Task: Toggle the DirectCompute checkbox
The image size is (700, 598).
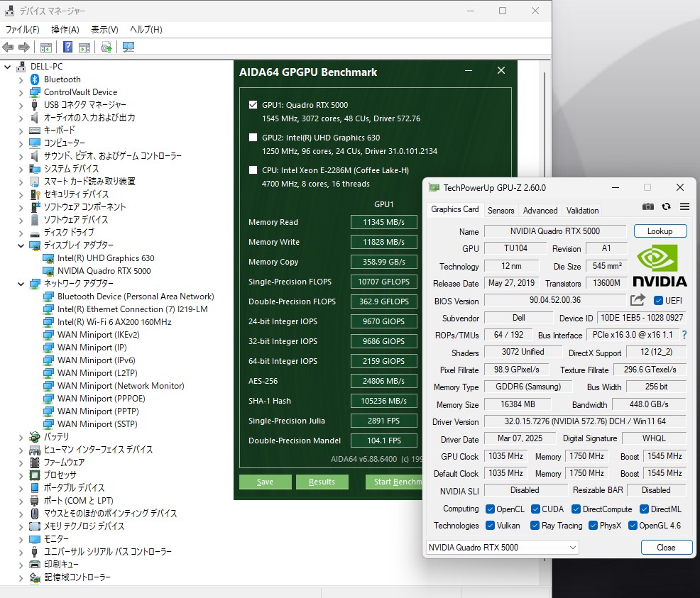Action: point(576,509)
